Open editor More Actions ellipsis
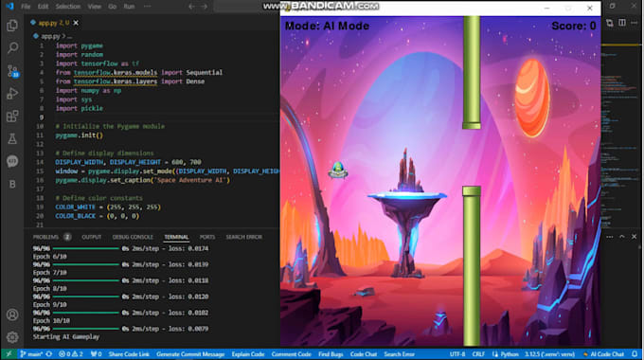644x360 pixels. 635,23
